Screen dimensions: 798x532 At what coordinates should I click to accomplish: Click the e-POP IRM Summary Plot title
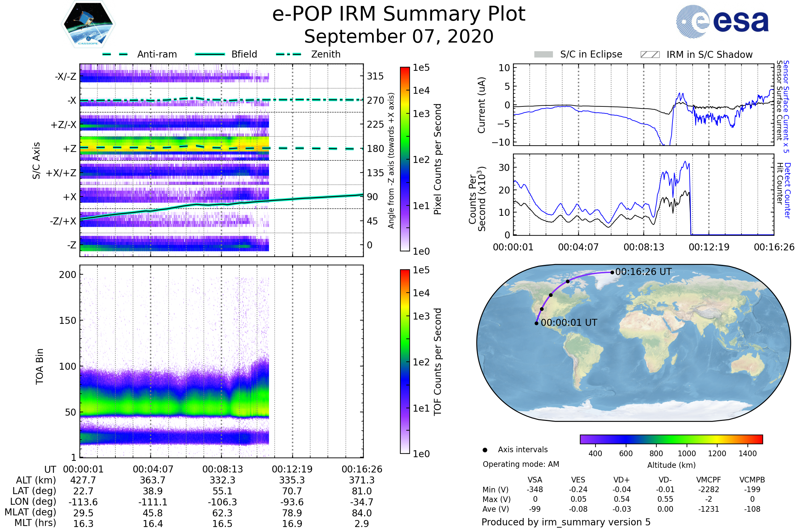click(399, 14)
